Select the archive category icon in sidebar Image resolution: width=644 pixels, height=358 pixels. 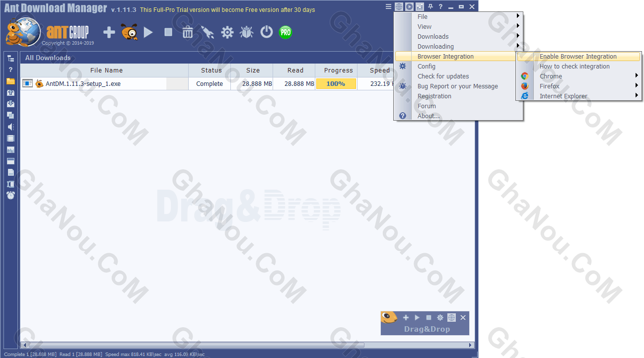pyautogui.click(x=10, y=184)
